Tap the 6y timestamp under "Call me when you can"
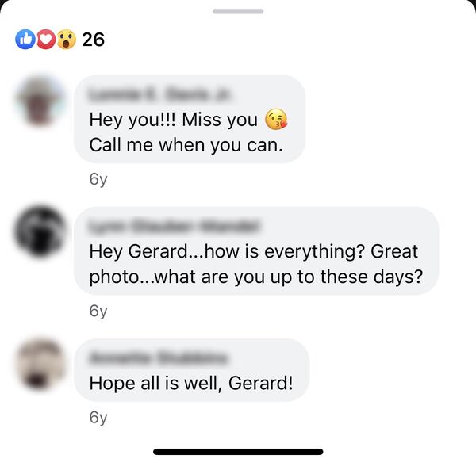The width and height of the screenshot is (476, 474). tap(98, 179)
